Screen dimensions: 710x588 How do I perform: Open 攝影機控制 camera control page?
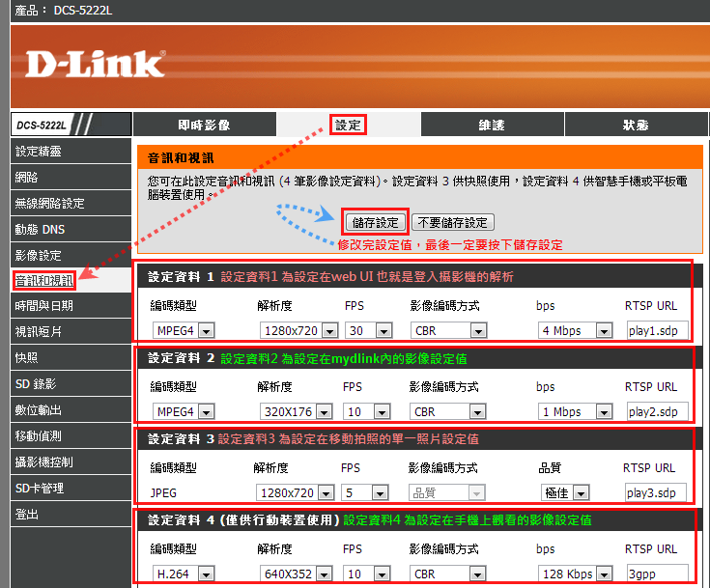coord(71,462)
